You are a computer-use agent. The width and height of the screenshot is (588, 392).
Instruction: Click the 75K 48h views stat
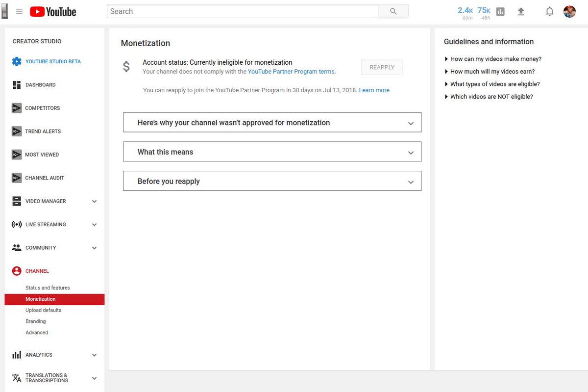tap(484, 13)
